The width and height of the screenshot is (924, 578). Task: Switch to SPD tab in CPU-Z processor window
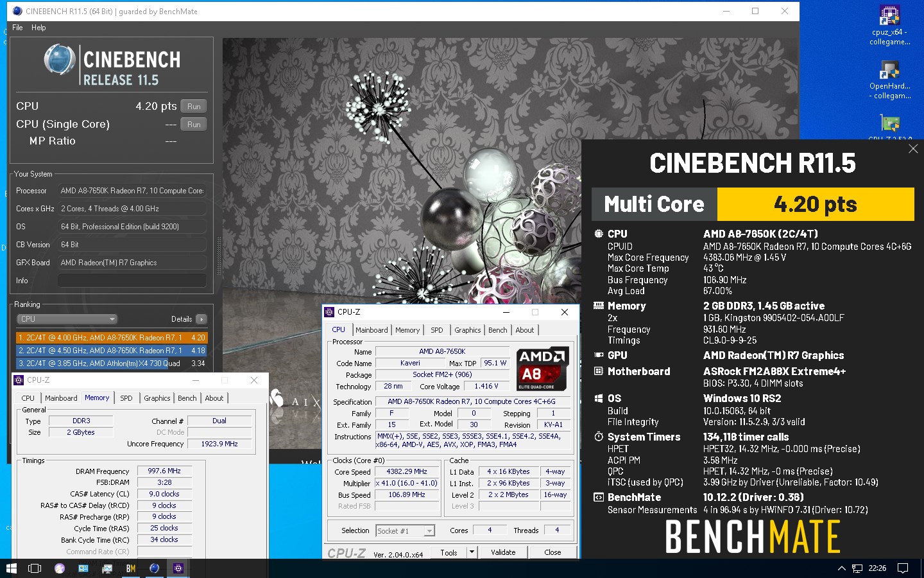pyautogui.click(x=437, y=330)
